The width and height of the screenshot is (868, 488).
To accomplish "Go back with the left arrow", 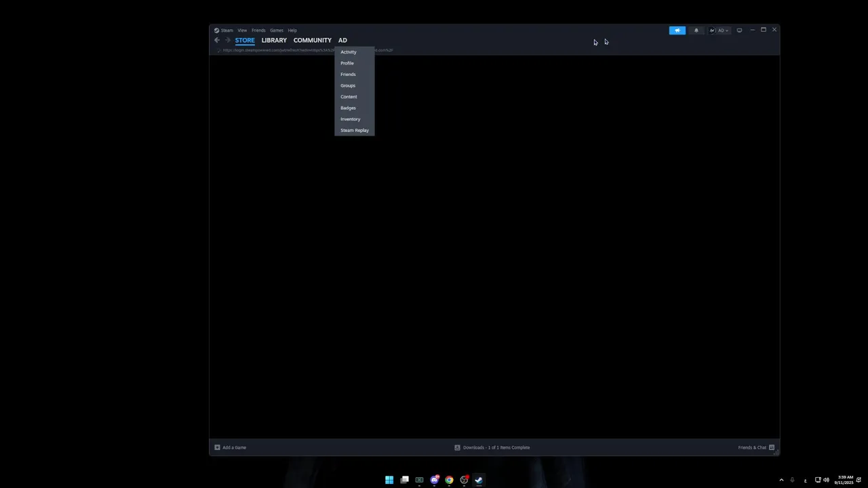I will click(x=217, y=40).
